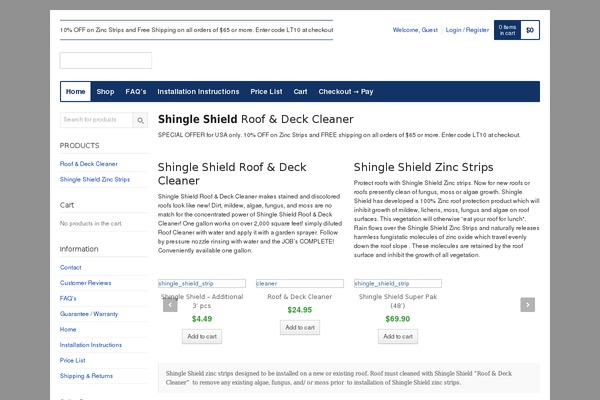The height and width of the screenshot is (400, 600).
Task: Open the sidebar Installation Instructions link
Action: tap(91, 345)
